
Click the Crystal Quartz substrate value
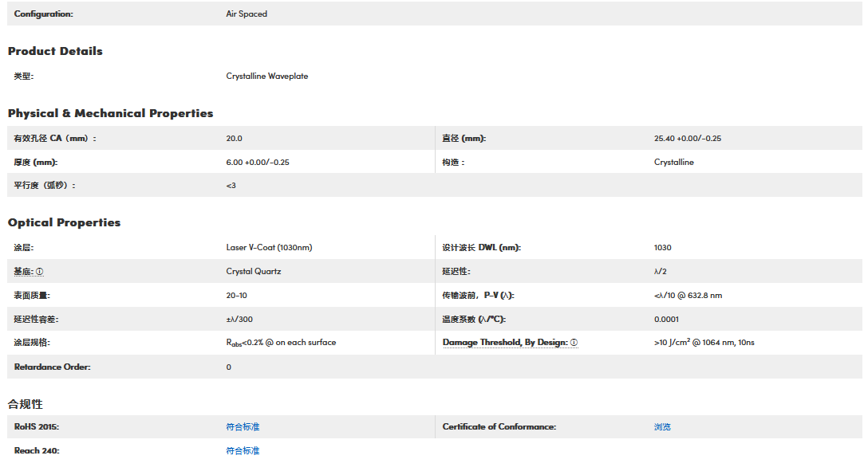[253, 272]
